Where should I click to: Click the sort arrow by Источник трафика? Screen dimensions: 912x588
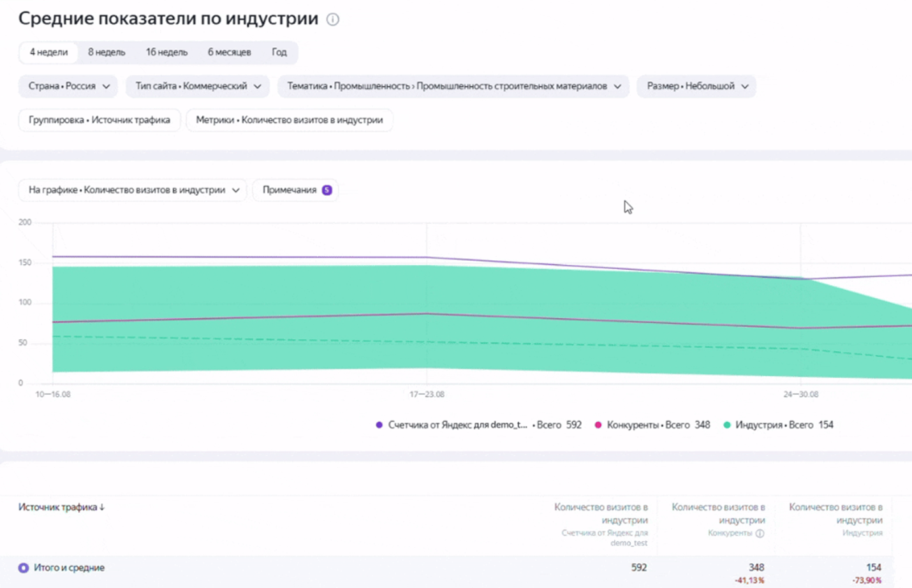(102, 507)
